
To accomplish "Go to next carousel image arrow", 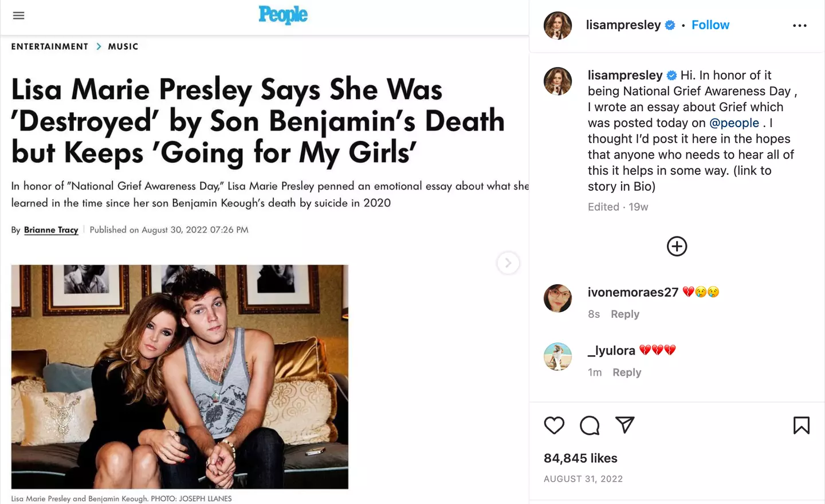I will (508, 263).
